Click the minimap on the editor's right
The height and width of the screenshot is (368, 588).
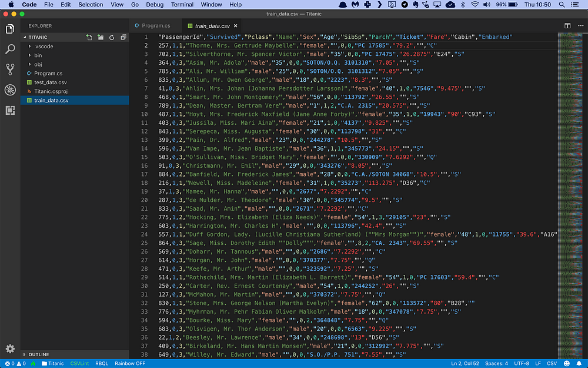pyautogui.click(x=570, y=195)
